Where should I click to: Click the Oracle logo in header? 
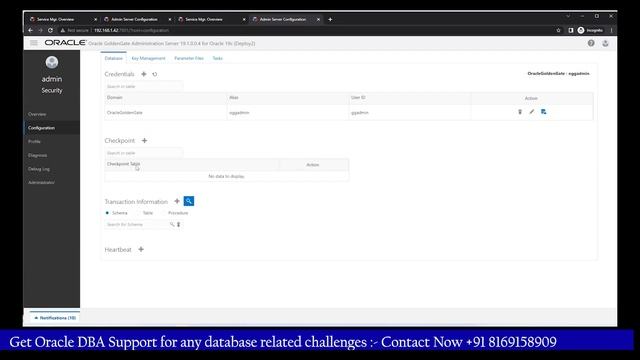click(x=65, y=43)
